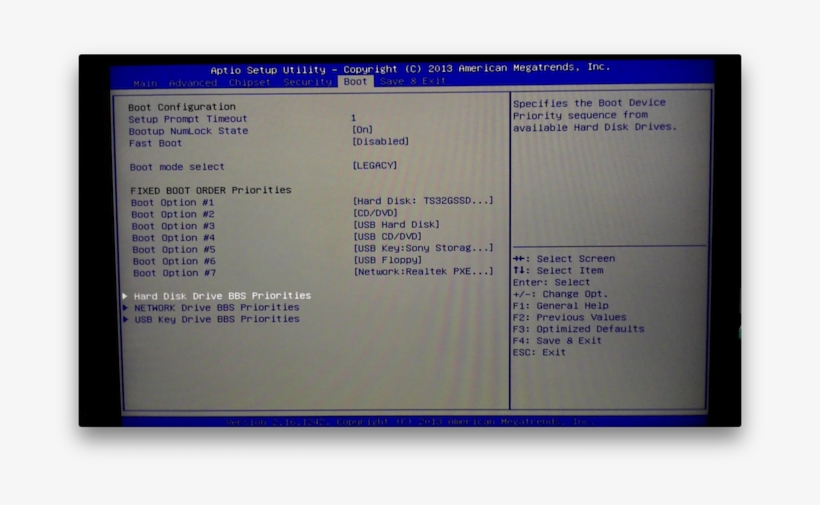Screen dimensions: 820x505
Task: Open the [CD/DVD] boot option value
Action: pyautogui.click(x=375, y=213)
